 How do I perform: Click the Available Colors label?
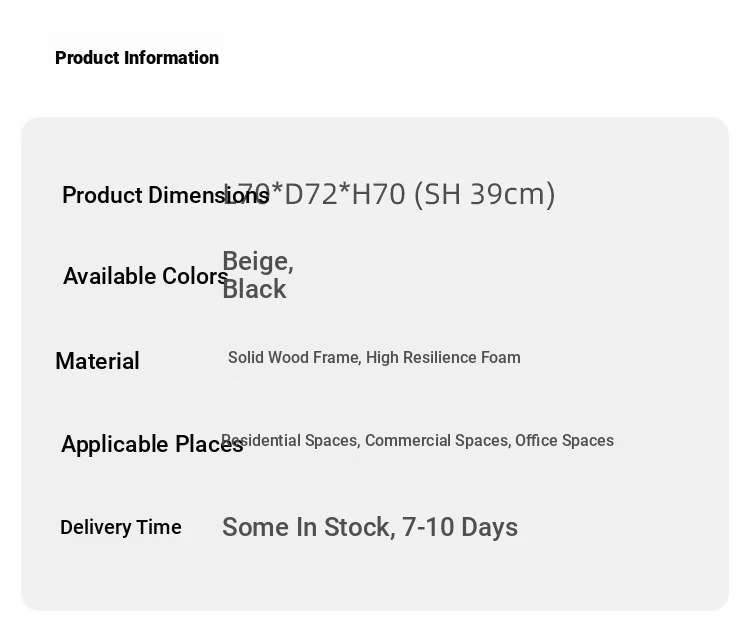[145, 276]
